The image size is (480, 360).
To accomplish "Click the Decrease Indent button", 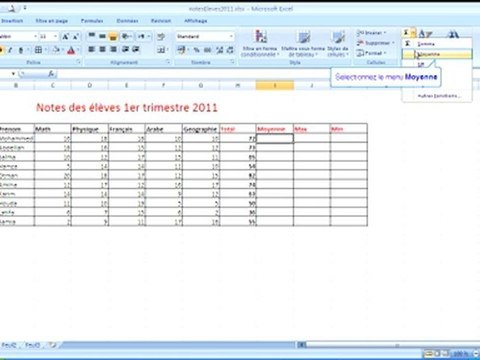I will [x=125, y=49].
